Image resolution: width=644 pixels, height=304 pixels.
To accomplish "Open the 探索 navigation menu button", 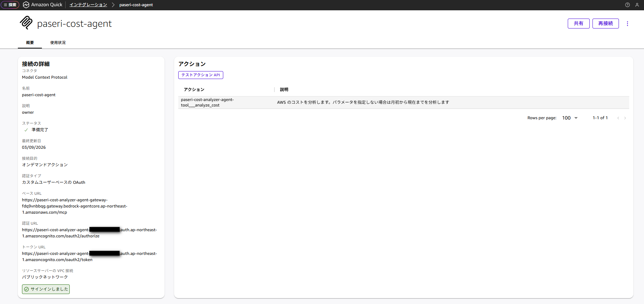I will 10,5.
